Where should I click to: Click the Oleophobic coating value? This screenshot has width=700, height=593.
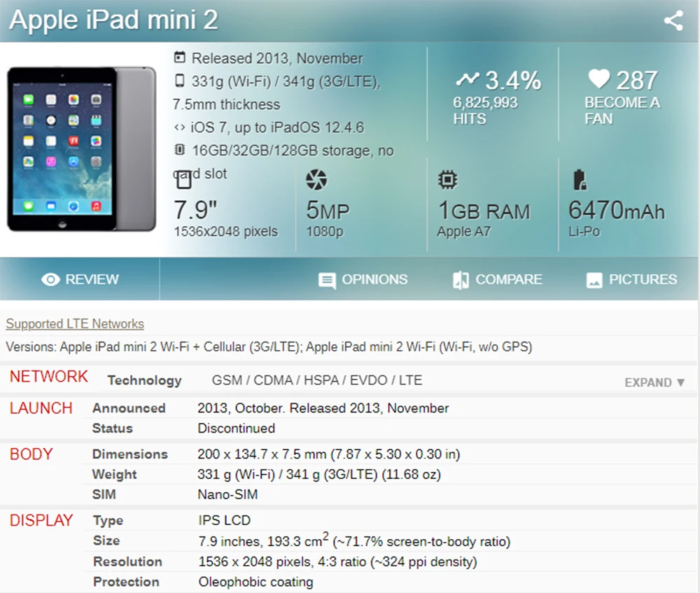[x=255, y=582]
